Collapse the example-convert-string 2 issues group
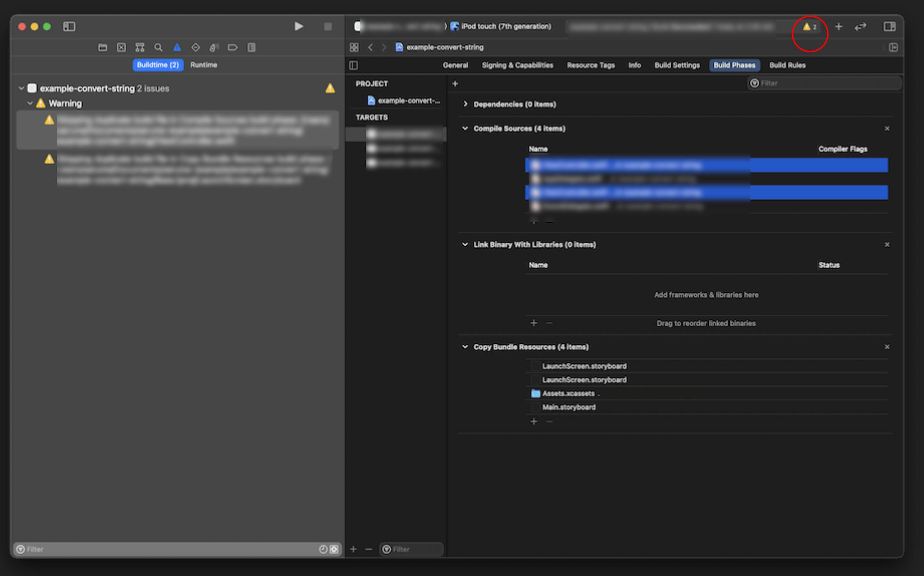This screenshot has width=924, height=576. (21, 89)
